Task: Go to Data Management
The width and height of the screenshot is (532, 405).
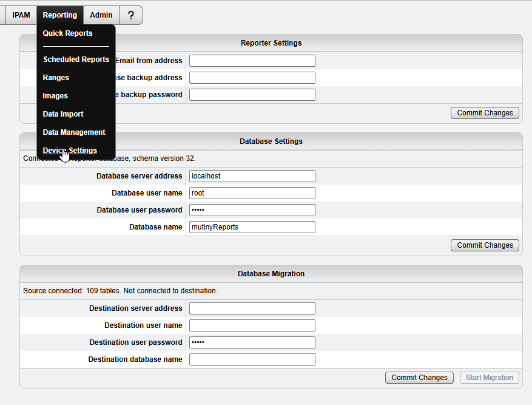Action: pyautogui.click(x=74, y=132)
